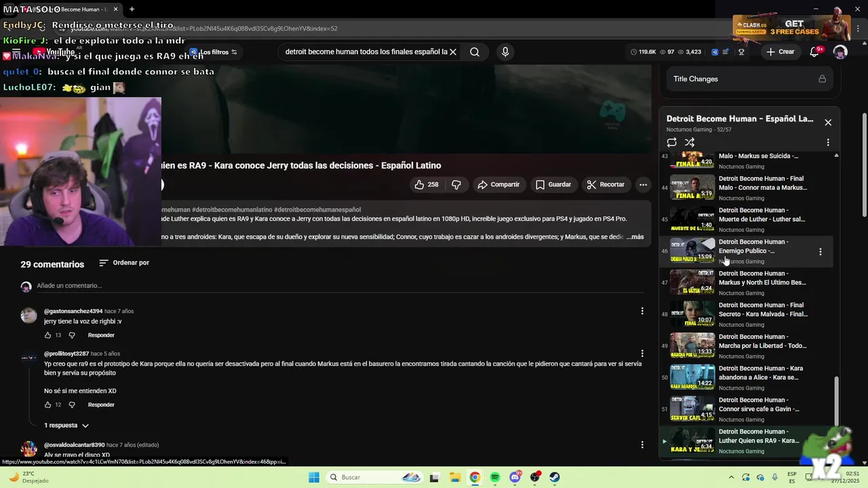This screenshot has height=488, width=868.
Task: Open the notifications bell
Action: 815,52
